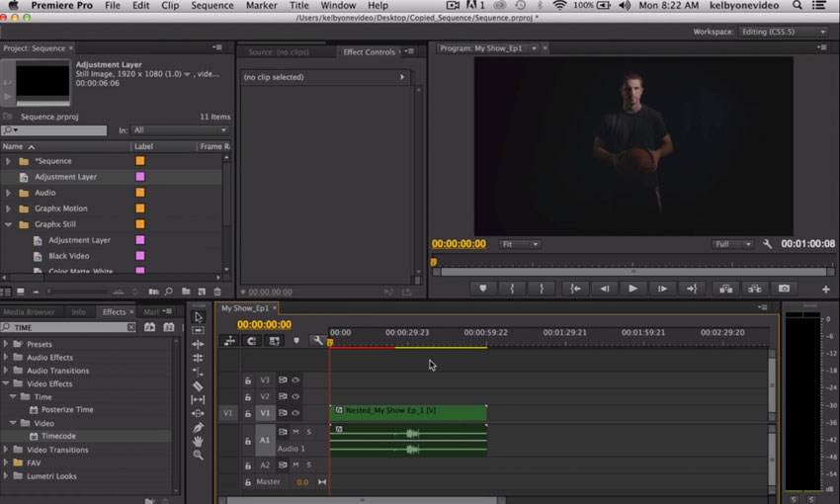Export frame with camera icon
Image resolution: width=840 pixels, height=504 pixels.
[x=784, y=289]
